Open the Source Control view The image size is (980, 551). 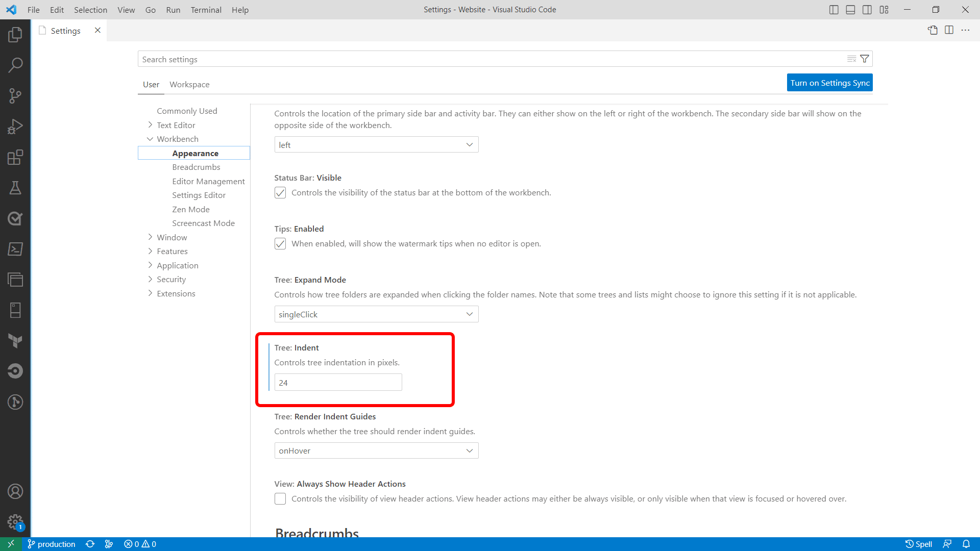pyautogui.click(x=15, y=96)
